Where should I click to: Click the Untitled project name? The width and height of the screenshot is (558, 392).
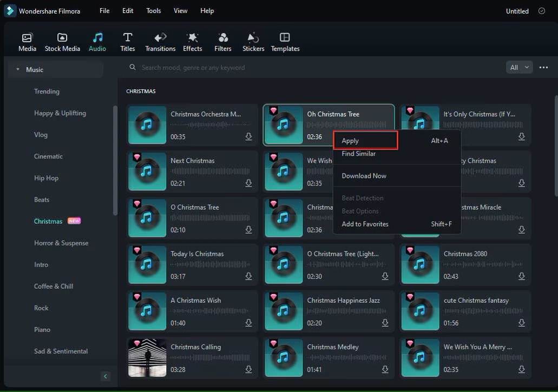(517, 11)
